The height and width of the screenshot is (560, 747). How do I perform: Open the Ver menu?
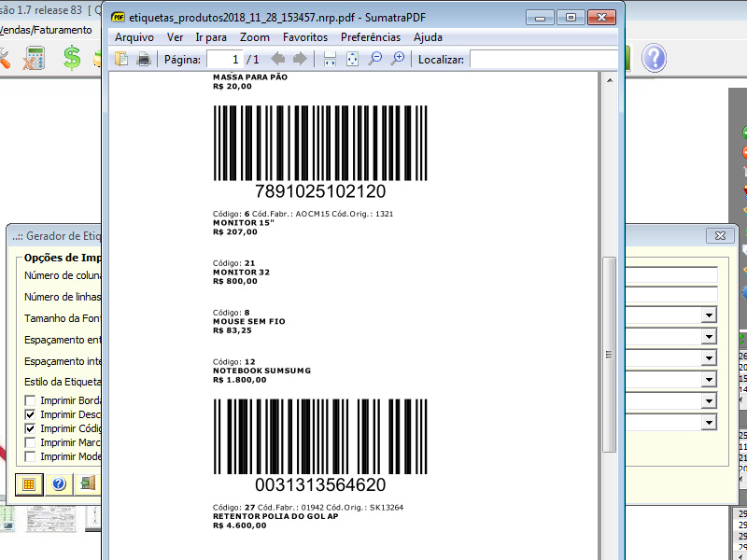[x=175, y=37]
